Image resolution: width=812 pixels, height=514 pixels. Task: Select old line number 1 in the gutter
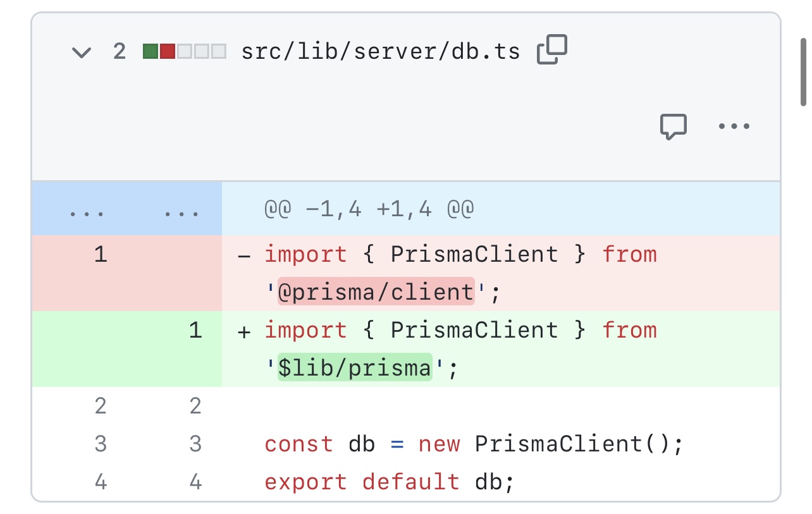tap(100, 254)
